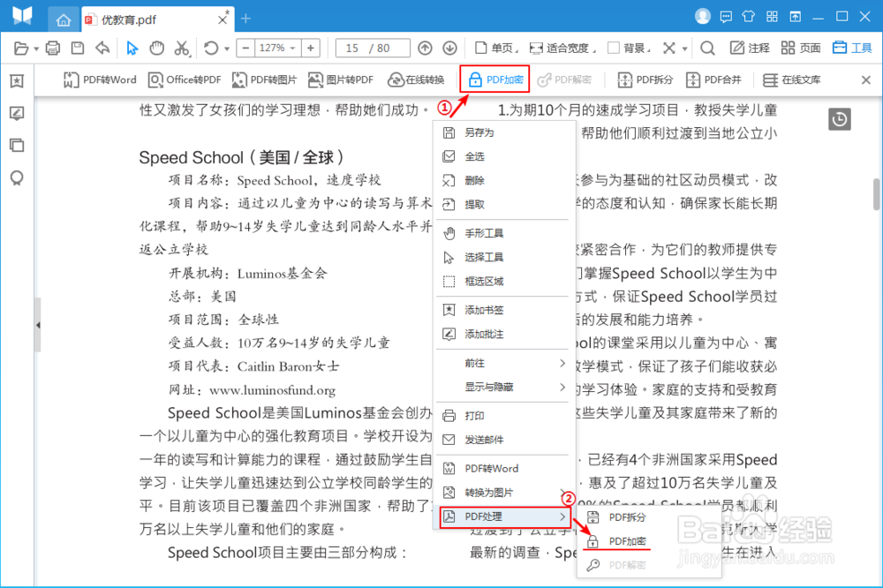Click the apps grid icon in title bar
The width and height of the screenshot is (883, 588).
772,17
